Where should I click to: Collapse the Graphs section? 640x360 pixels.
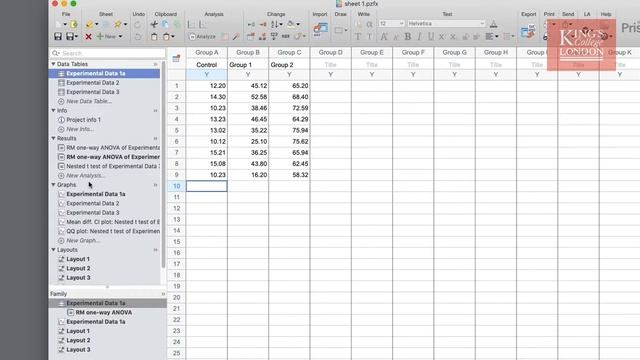pos(53,185)
